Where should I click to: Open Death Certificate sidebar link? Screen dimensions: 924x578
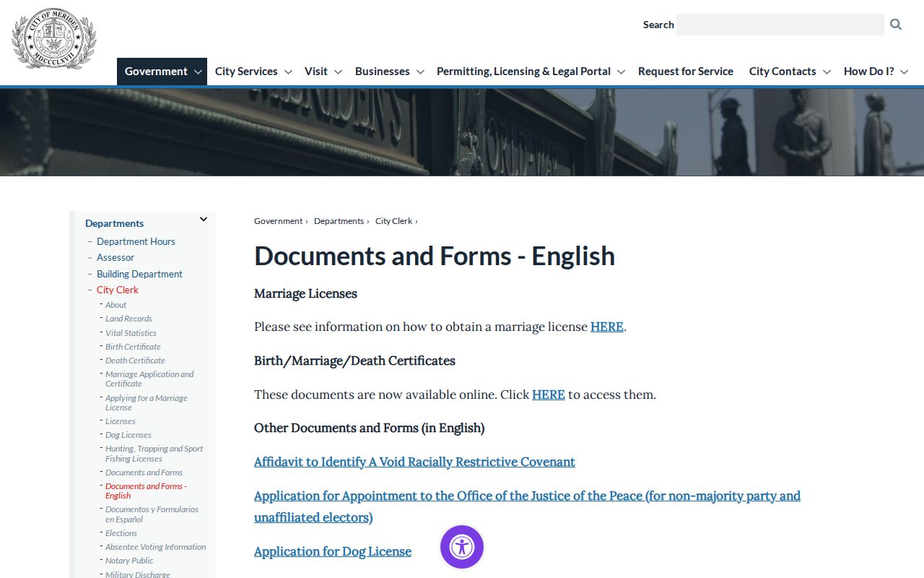pyautogui.click(x=135, y=361)
